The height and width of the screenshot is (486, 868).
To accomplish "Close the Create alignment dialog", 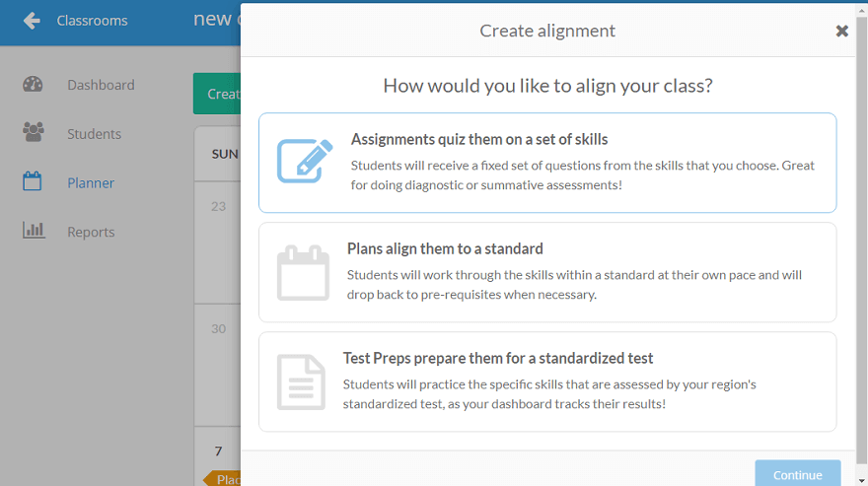I will [x=841, y=31].
